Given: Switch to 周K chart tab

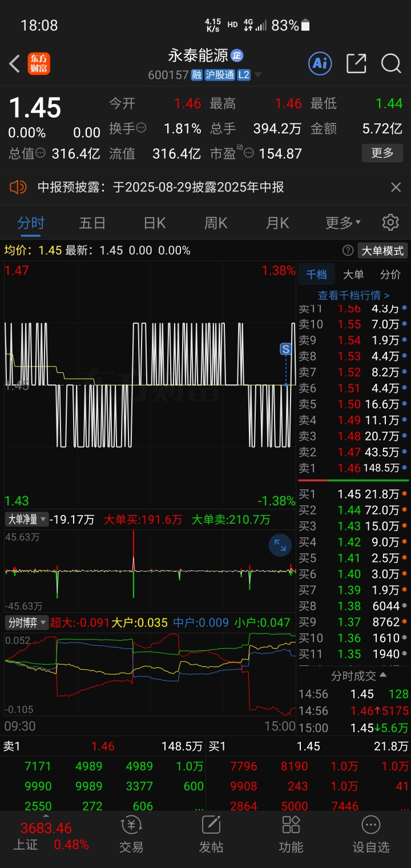Looking at the screenshot, I should 216,222.
